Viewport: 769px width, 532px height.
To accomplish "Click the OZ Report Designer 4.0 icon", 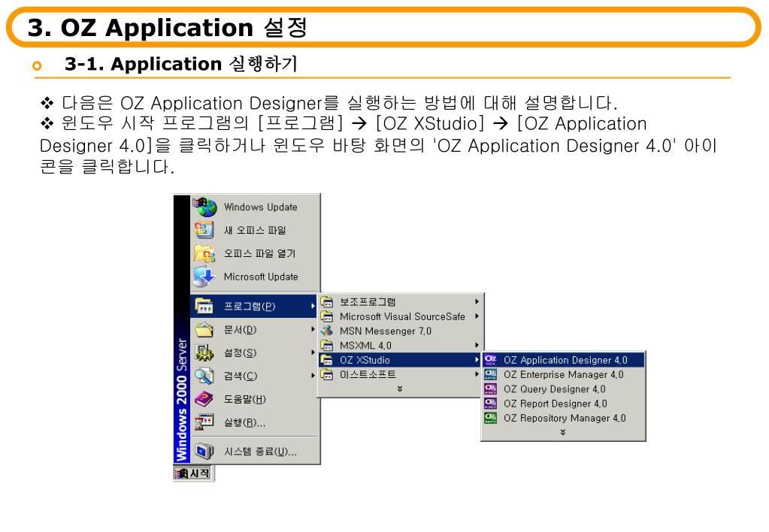I will coord(490,404).
